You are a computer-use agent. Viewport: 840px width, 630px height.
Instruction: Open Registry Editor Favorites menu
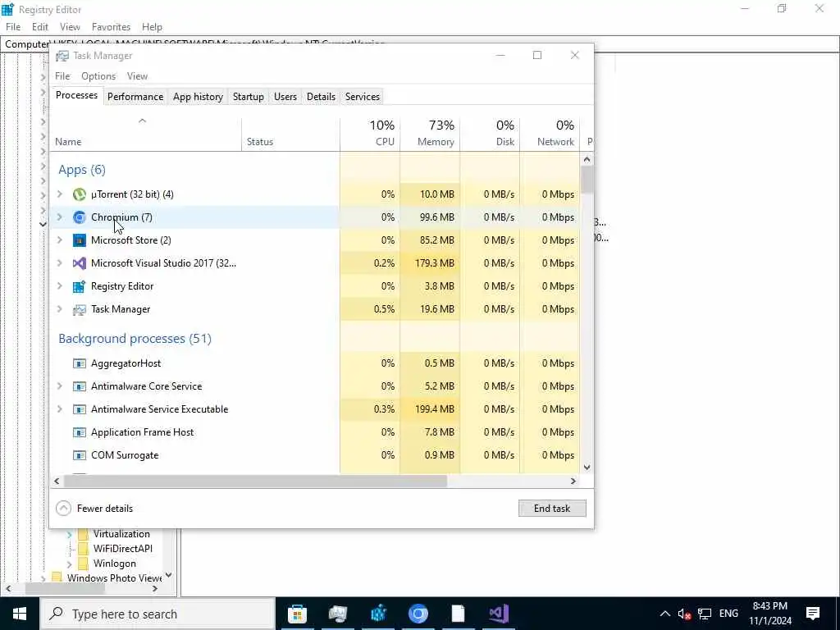pos(111,27)
